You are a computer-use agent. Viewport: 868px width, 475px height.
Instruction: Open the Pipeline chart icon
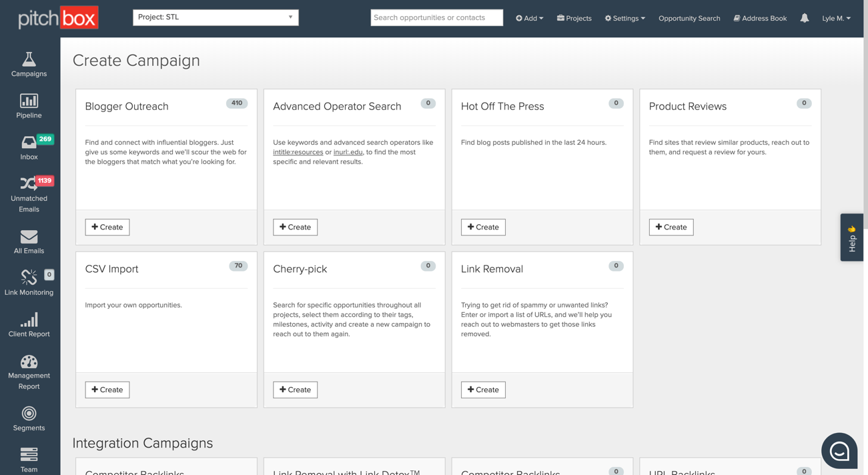[29, 101]
